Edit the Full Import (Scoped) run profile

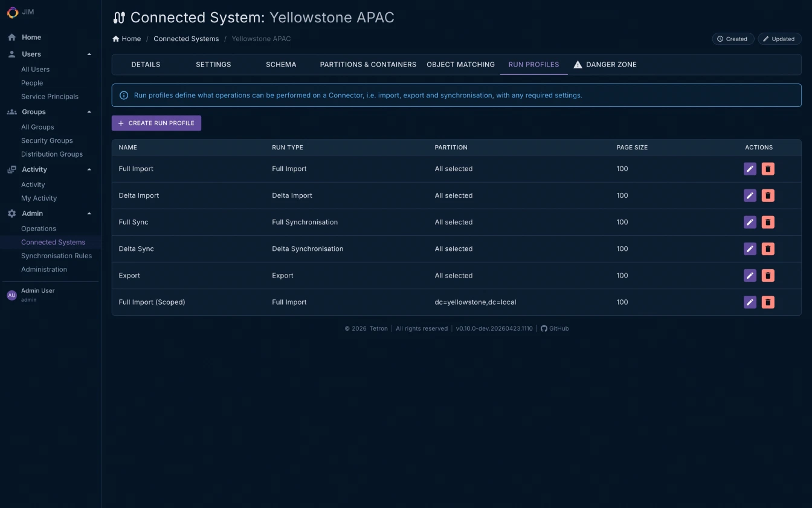750,302
